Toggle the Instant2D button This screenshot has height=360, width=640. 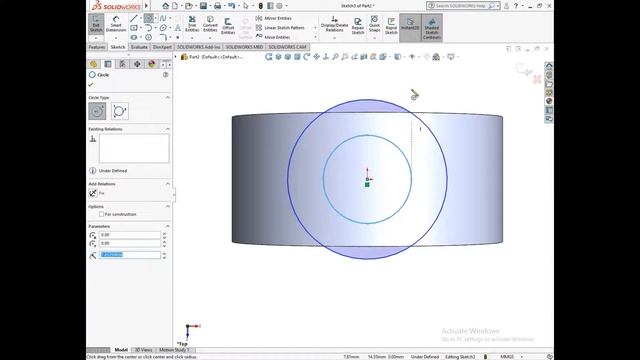pyautogui.click(x=410, y=27)
